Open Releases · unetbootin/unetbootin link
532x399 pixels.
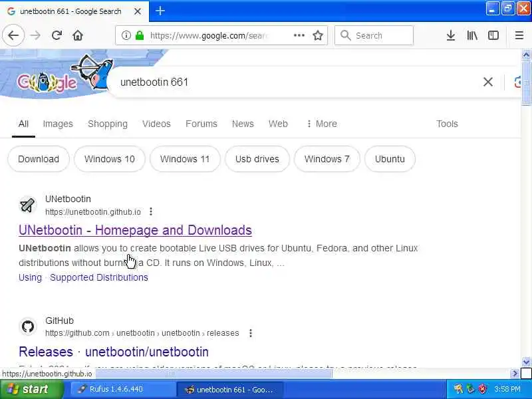114,352
